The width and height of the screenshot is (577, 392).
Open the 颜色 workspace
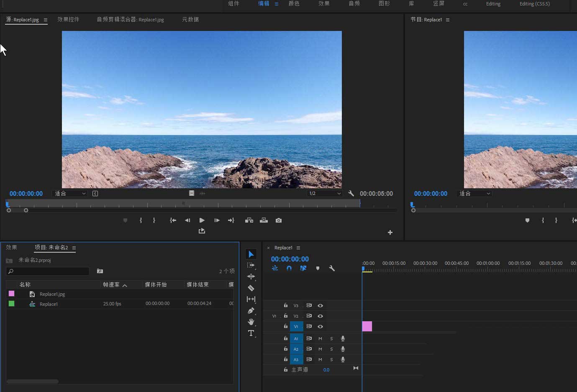[294, 4]
